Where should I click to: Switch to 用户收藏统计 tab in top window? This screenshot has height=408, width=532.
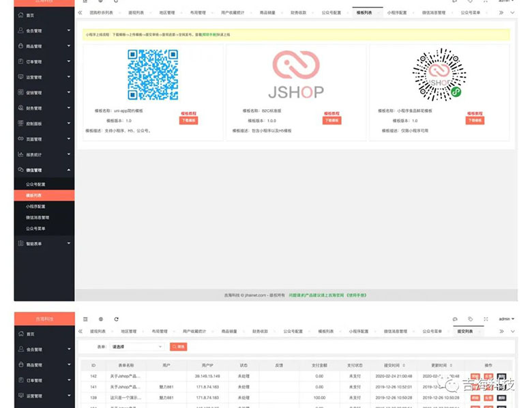point(233,12)
